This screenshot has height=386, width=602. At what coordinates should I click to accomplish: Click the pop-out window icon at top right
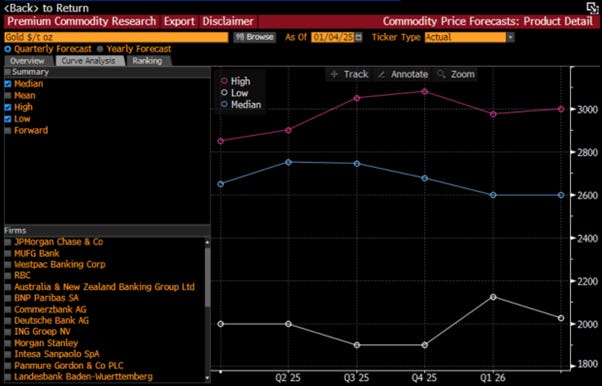[x=592, y=7]
